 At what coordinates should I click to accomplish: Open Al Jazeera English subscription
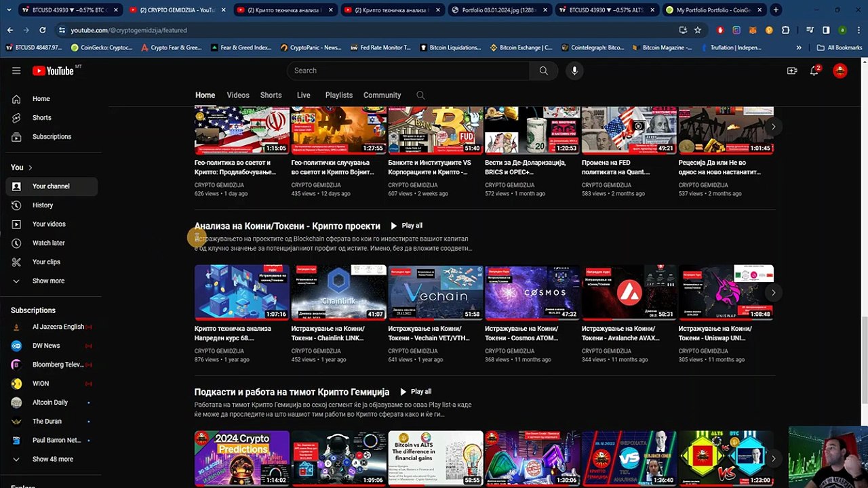point(52,327)
